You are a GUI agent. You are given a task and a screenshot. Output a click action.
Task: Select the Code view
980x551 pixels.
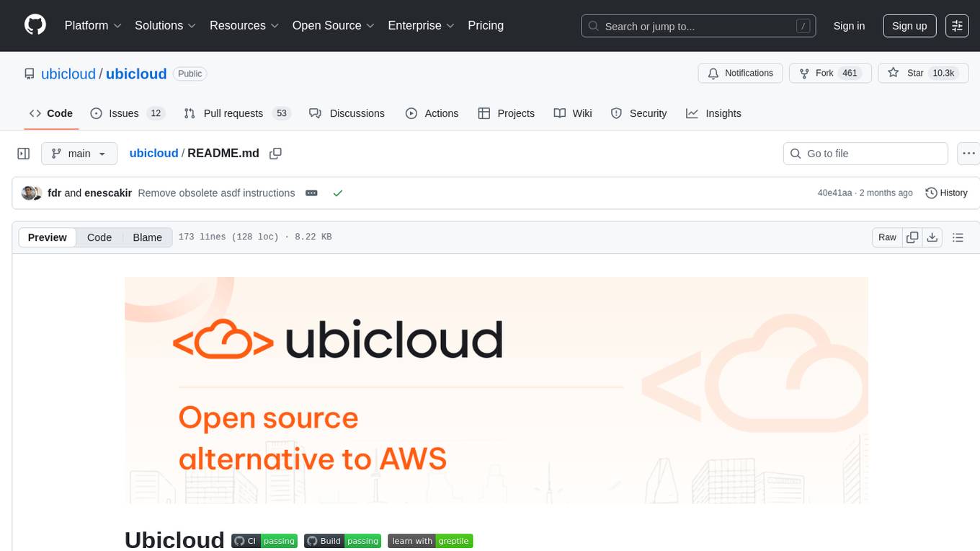[99, 237]
